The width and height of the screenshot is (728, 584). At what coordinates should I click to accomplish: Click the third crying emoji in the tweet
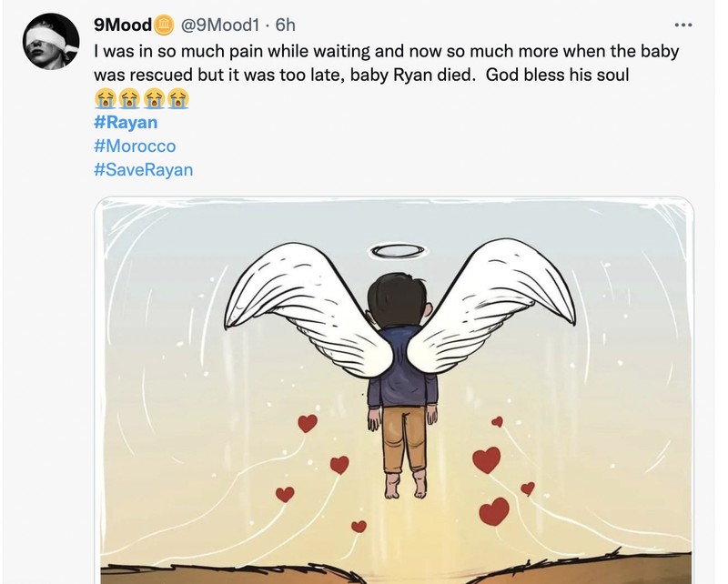153,98
